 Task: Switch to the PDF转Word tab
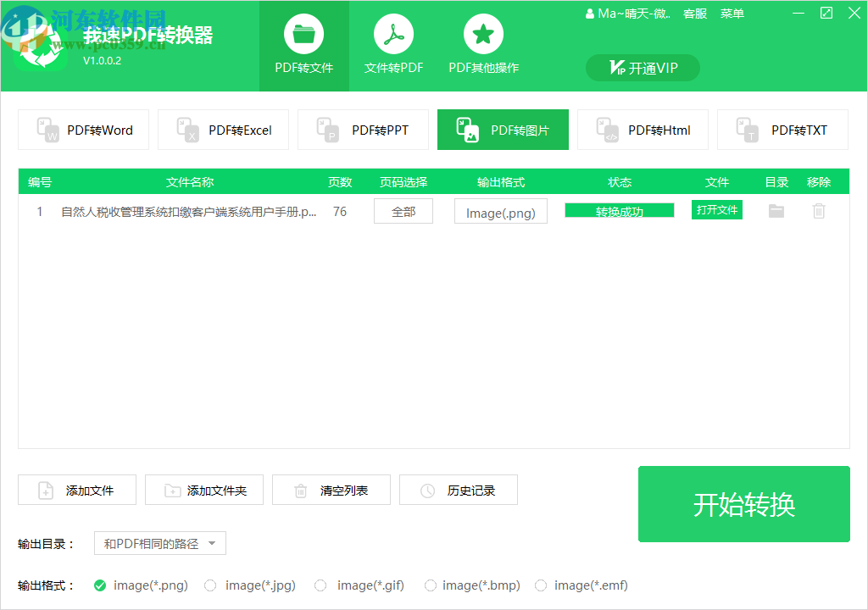pyautogui.click(x=83, y=130)
